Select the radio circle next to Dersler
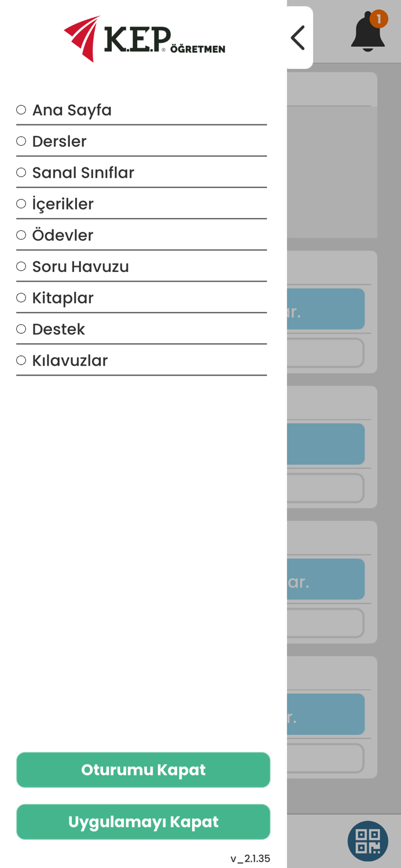The height and width of the screenshot is (868, 401). pos(21,140)
